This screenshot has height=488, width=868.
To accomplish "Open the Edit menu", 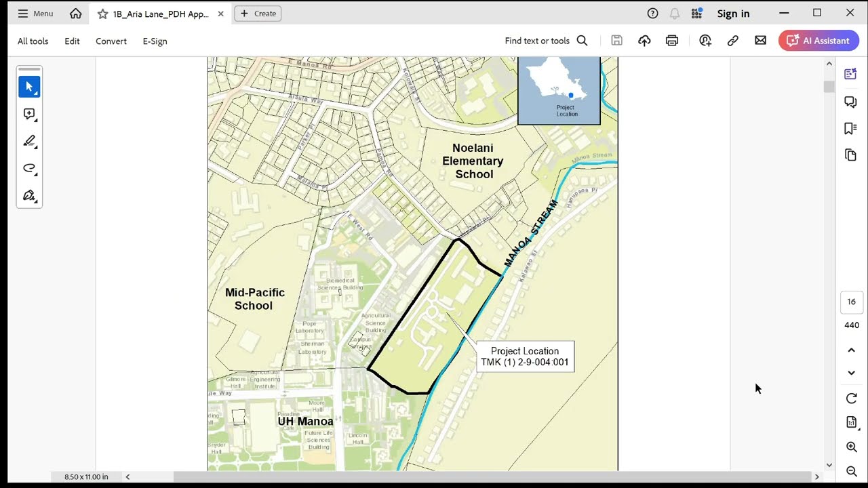I will (x=72, y=41).
